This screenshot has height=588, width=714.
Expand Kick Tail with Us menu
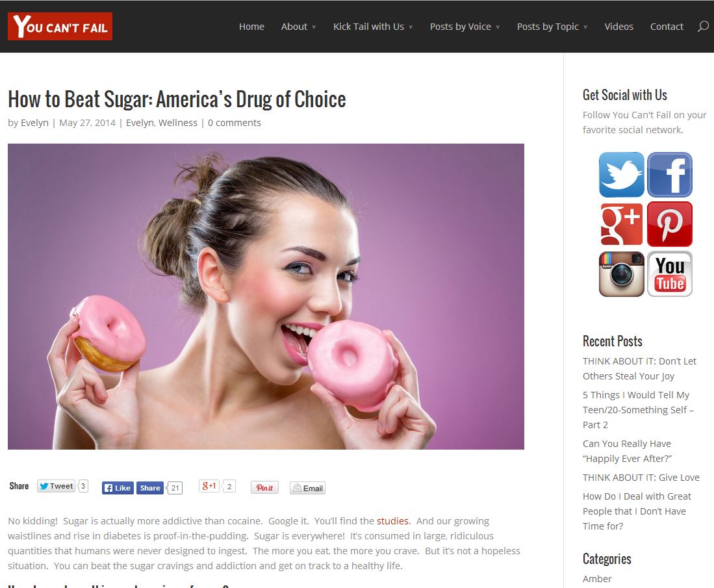[373, 27]
